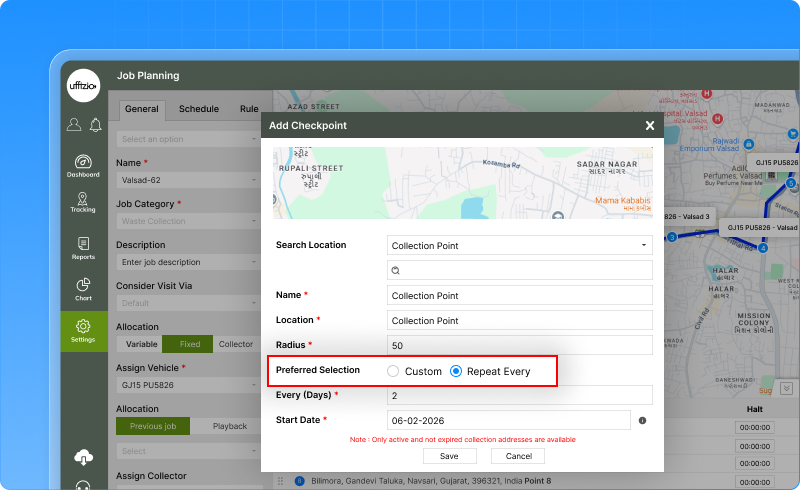
Task: Switch to the General tab
Action: (x=141, y=109)
